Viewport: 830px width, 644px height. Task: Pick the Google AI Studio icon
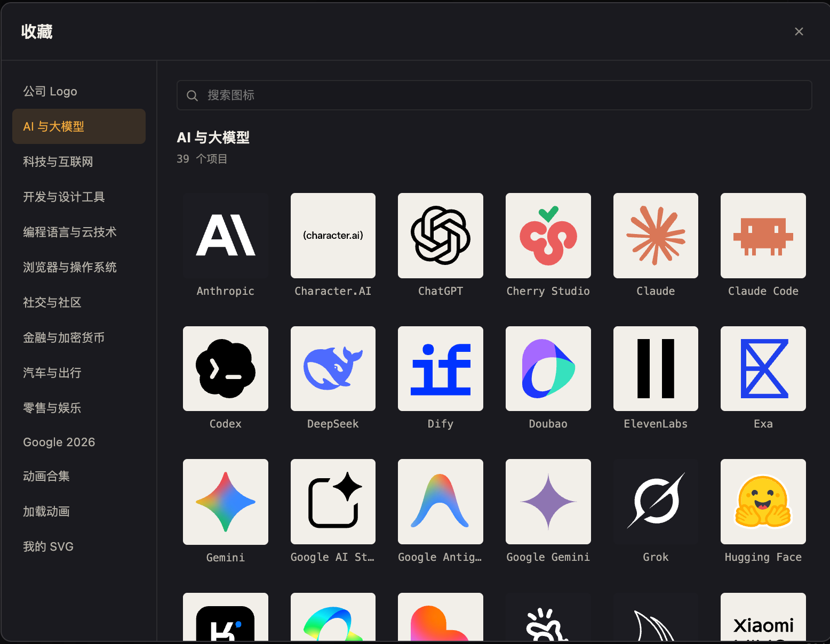click(333, 502)
